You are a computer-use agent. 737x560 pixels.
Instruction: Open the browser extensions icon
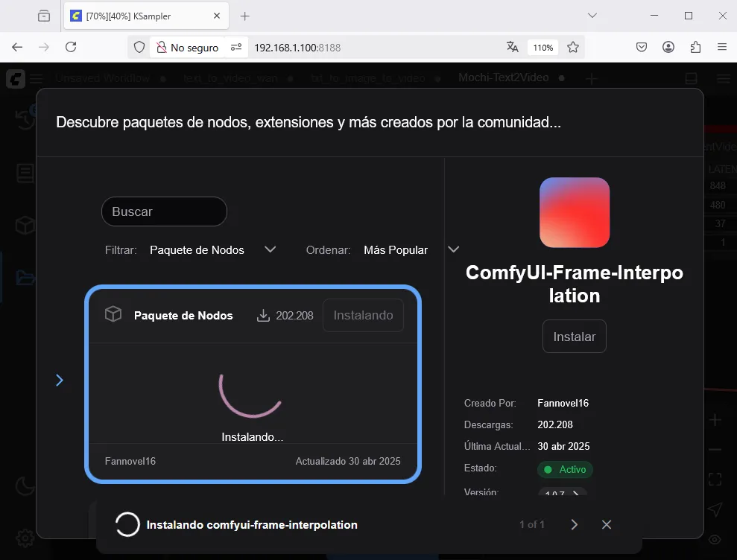[695, 47]
